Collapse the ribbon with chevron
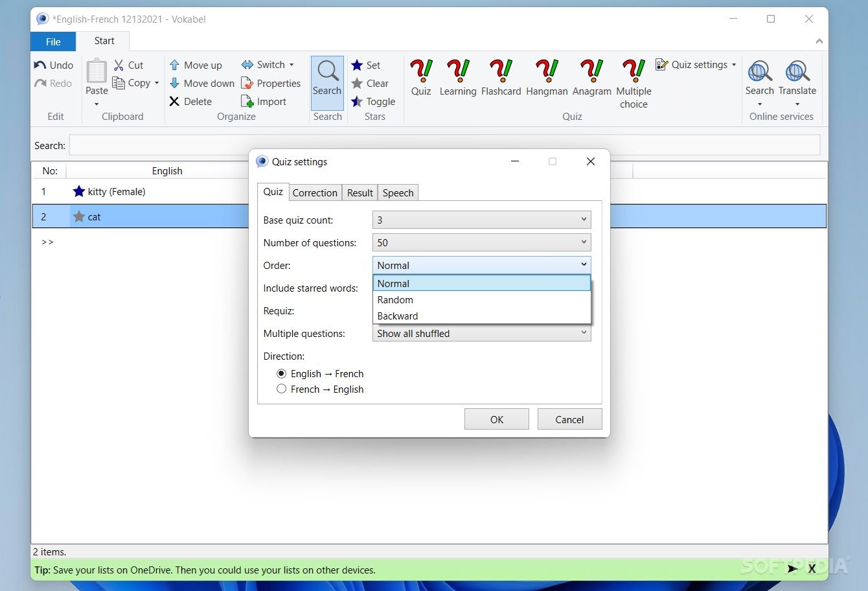The image size is (868, 591). [819, 41]
